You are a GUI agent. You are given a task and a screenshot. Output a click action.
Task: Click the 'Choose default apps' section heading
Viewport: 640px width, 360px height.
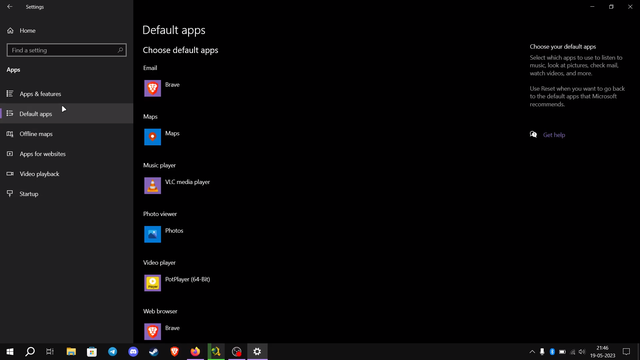coord(180,50)
